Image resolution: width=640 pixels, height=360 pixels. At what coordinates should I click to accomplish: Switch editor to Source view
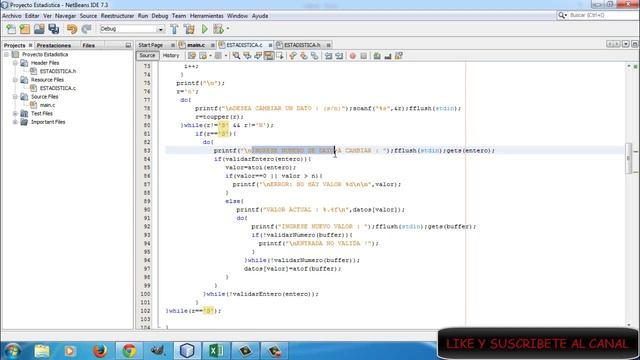pyautogui.click(x=147, y=56)
